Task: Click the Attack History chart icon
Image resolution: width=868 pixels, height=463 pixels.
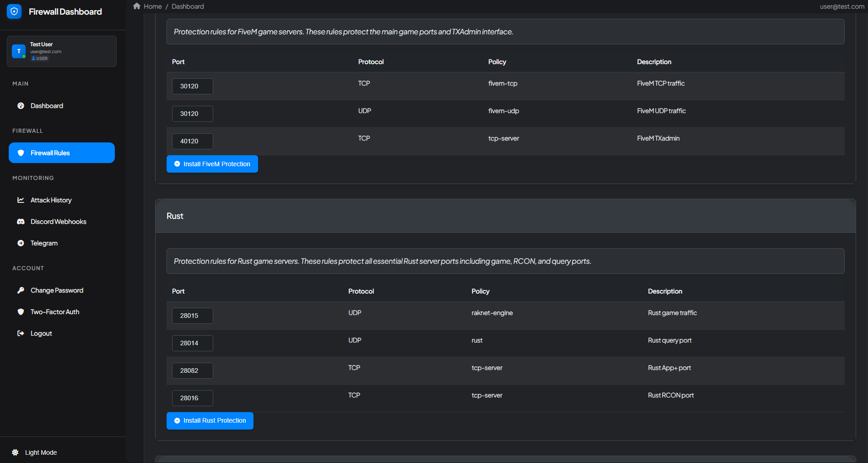Action: click(x=21, y=200)
